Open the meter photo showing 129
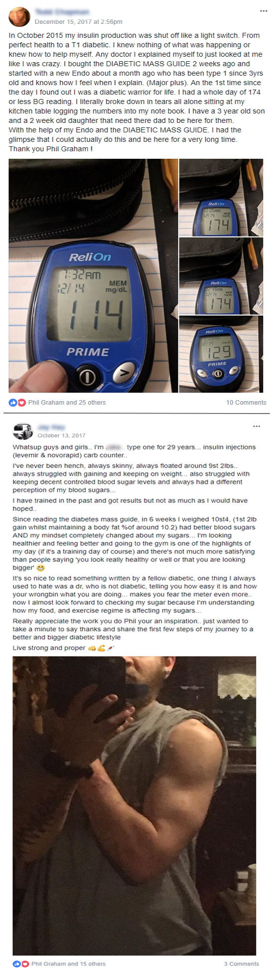This screenshot has width=274, height=980. [x=221, y=354]
